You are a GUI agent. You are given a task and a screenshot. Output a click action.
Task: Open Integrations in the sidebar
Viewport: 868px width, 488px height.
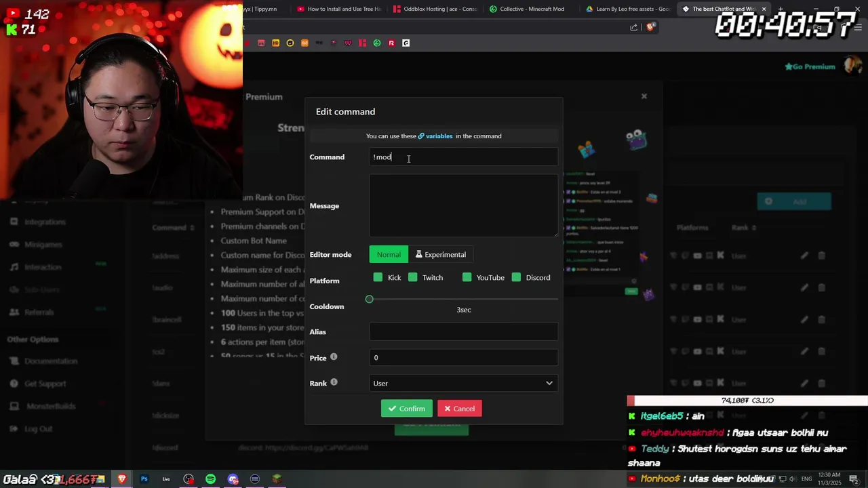[45, 222]
